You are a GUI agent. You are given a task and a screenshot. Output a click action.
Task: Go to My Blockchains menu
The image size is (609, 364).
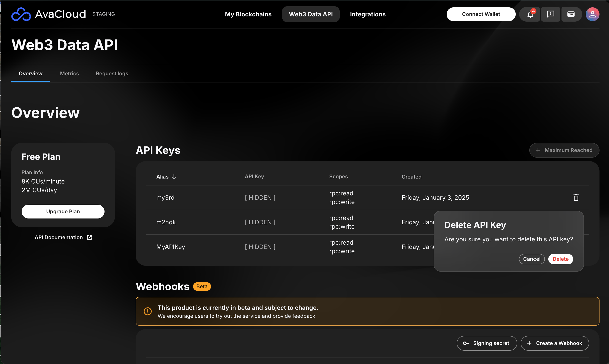(248, 14)
